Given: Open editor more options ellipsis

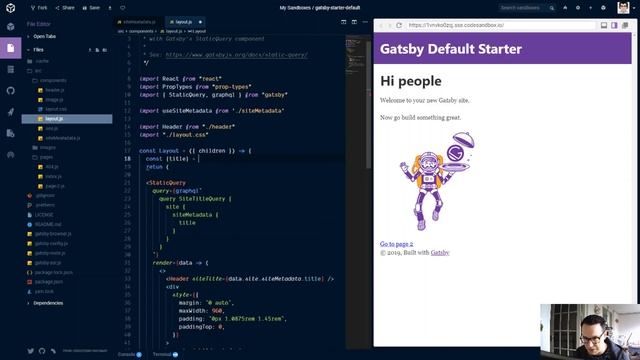Looking at the screenshot, I should pos(365,22).
